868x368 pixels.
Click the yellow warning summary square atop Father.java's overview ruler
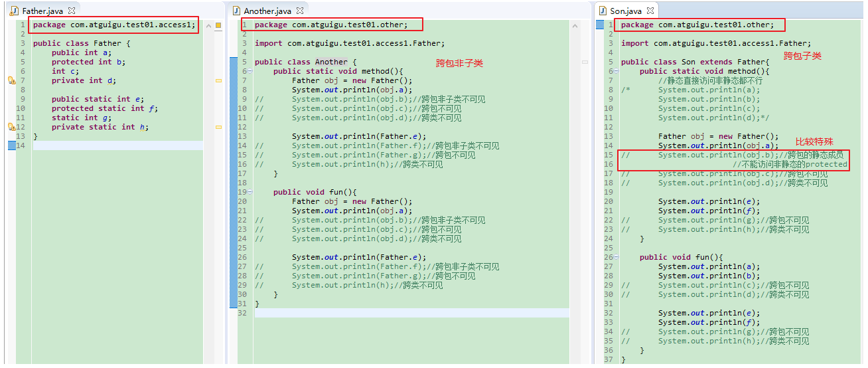pos(218,25)
